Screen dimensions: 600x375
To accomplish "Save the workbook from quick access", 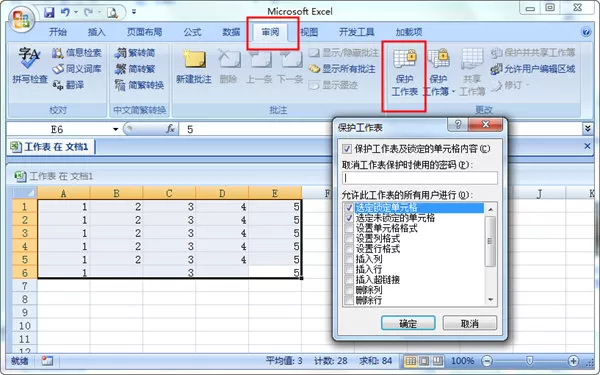I will tap(49, 13).
